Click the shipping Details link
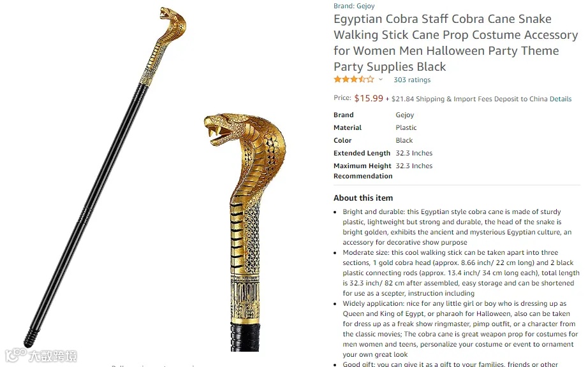 (560, 99)
